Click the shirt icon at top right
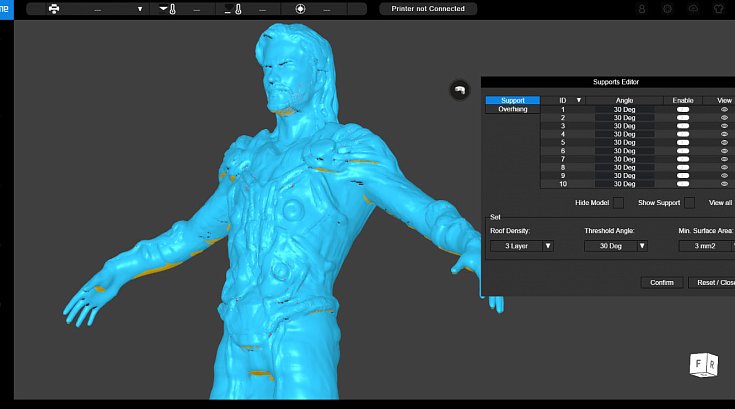The width and height of the screenshot is (735, 409). pyautogui.click(x=719, y=9)
